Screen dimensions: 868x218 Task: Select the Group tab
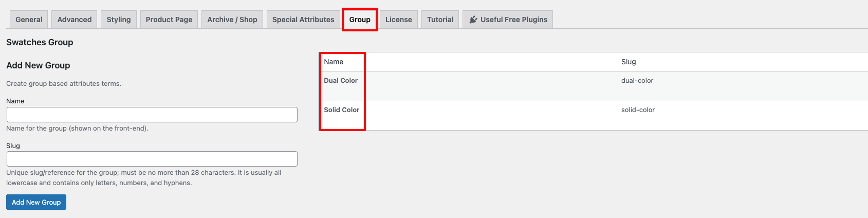[360, 20]
